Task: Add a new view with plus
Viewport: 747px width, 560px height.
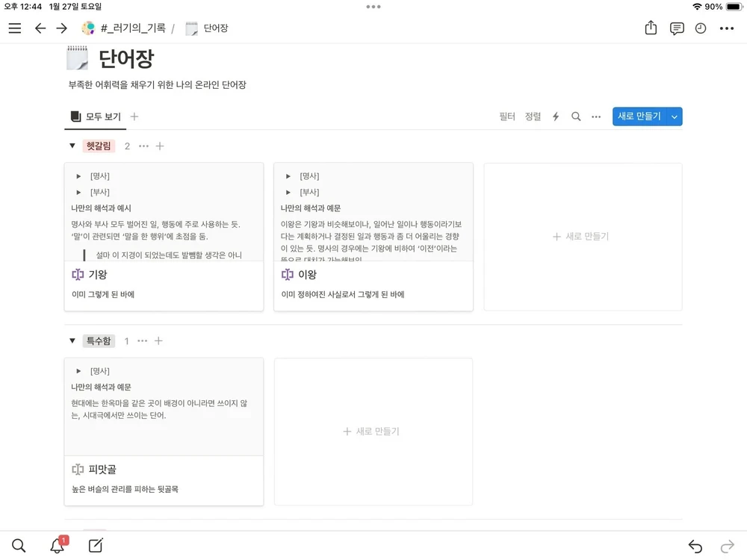Action: 134,116
